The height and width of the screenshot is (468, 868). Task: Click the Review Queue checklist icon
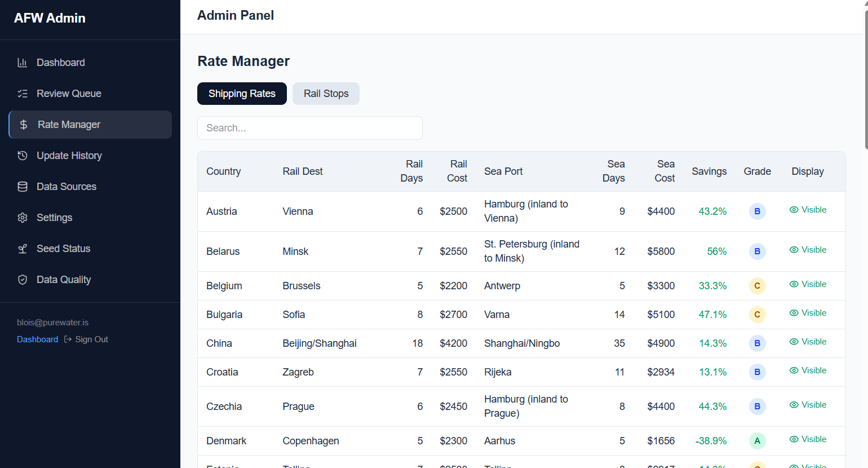[22, 93]
